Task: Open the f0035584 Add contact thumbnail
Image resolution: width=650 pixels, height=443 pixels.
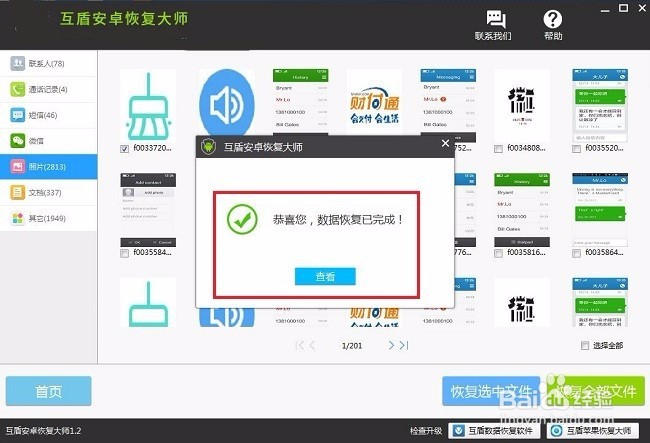Action: [148, 210]
